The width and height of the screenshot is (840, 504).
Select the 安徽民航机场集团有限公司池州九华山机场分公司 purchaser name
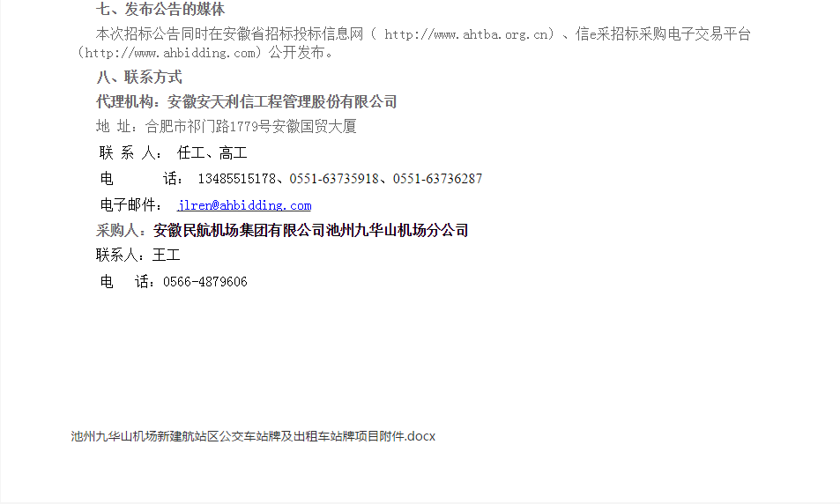click(x=311, y=230)
